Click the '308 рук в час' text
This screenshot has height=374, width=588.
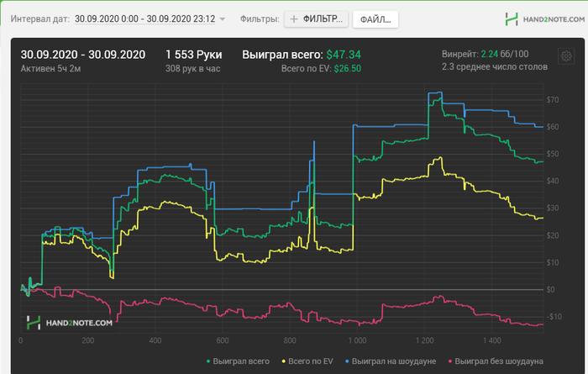click(192, 69)
